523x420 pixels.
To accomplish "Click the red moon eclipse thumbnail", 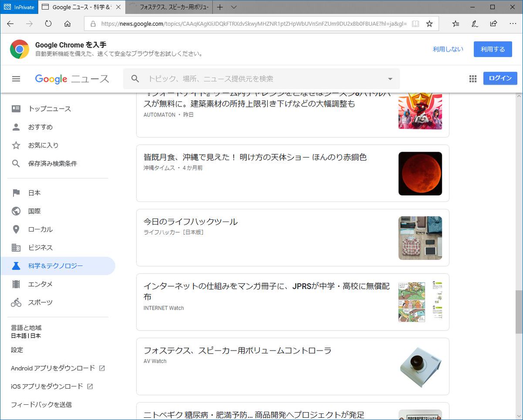I will click(x=420, y=174).
